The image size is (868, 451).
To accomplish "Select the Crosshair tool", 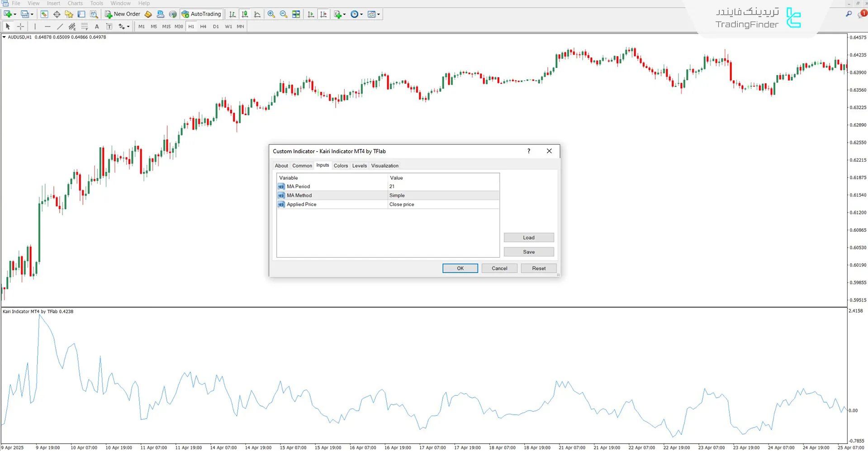I will [20, 27].
